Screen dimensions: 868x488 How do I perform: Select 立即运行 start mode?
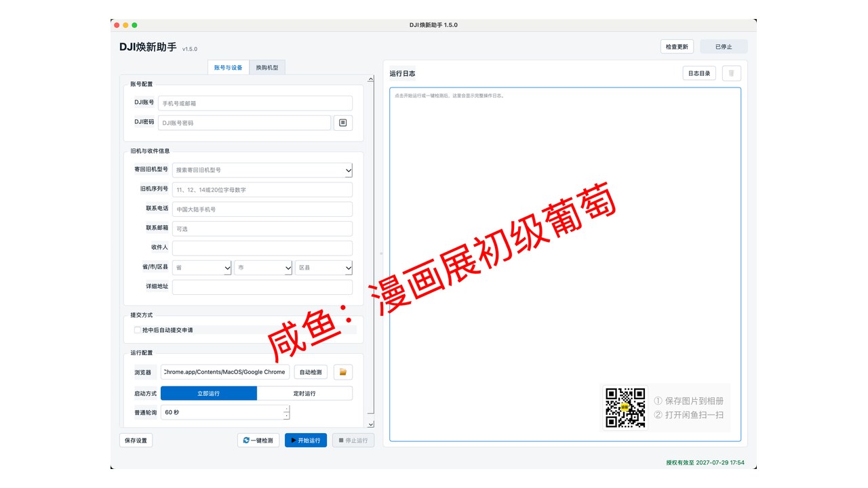[x=209, y=393]
